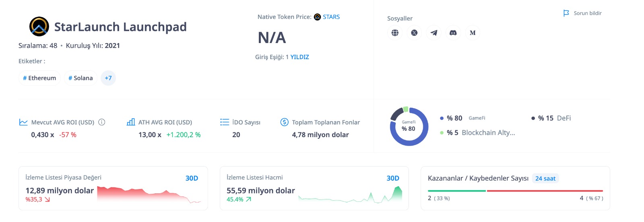This screenshot has width=644, height=222.
Task: Click the Kazananlar / Kaybedenler Sayısı heading
Action: click(x=478, y=179)
